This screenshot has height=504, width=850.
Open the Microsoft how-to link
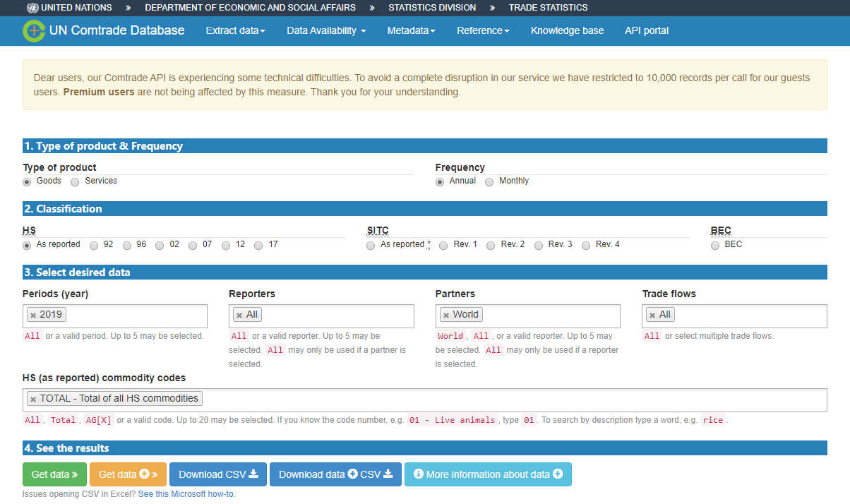coord(186,494)
